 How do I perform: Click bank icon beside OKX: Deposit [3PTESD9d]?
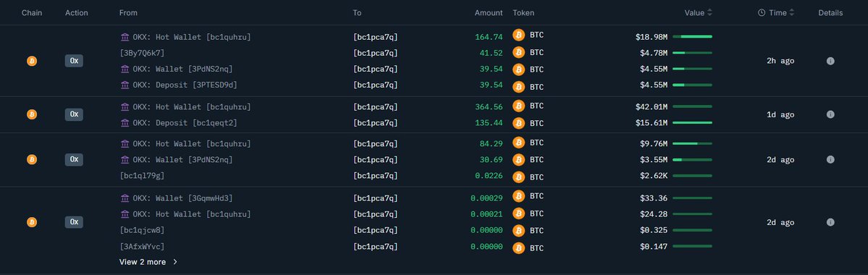[x=125, y=85]
